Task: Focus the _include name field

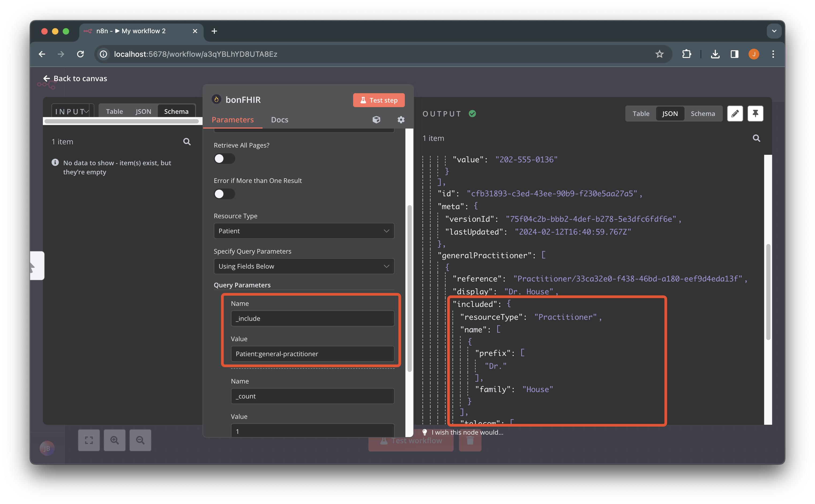Action: click(x=312, y=318)
